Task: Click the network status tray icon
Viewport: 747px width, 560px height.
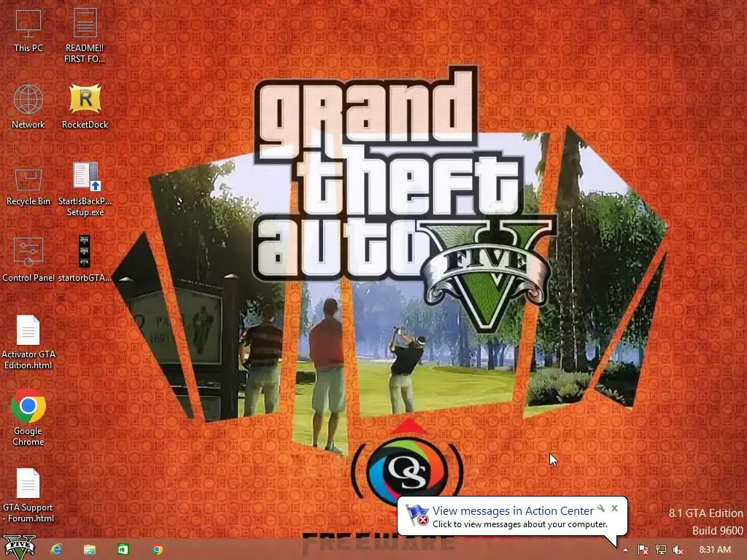Action: coord(661,550)
